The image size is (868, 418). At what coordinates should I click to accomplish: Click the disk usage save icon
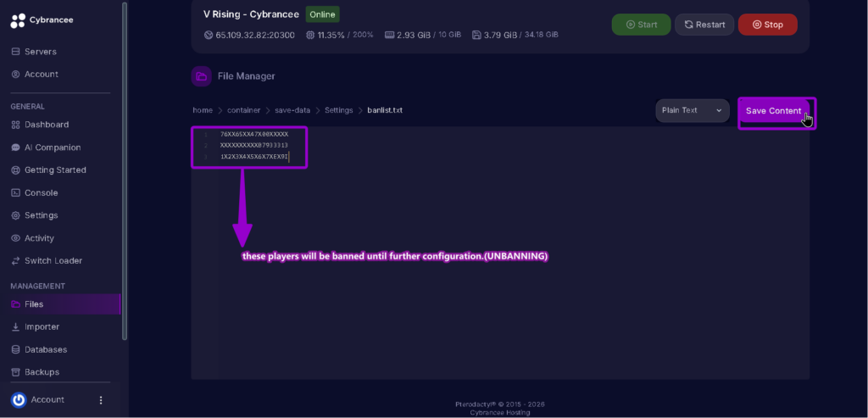(476, 35)
